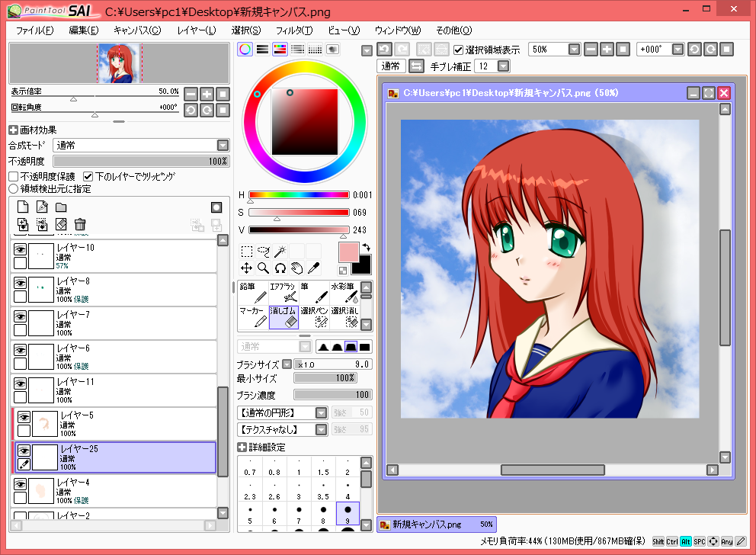
Task: Open the テクスチャなし texture dropdown
Action: click(322, 429)
